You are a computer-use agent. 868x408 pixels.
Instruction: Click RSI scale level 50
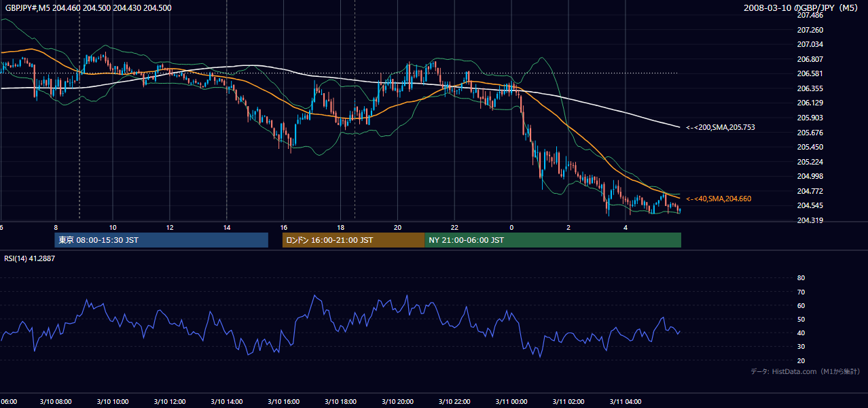801,319
